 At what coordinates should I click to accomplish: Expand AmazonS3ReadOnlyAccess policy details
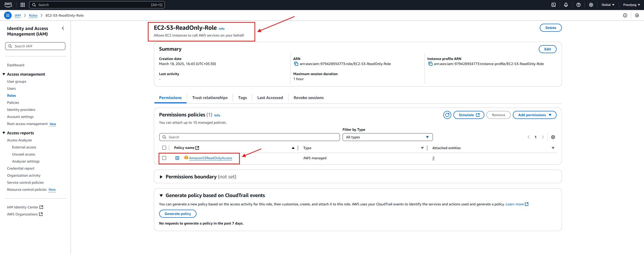[177, 158]
